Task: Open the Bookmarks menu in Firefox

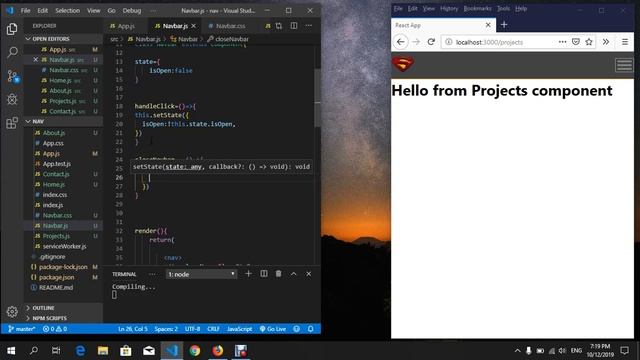Action: [477, 9]
